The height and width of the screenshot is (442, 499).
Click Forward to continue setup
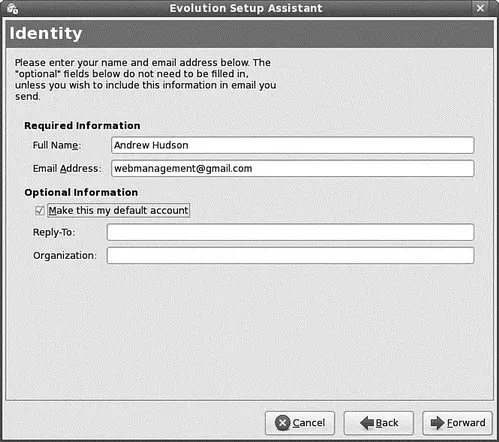tap(457, 423)
